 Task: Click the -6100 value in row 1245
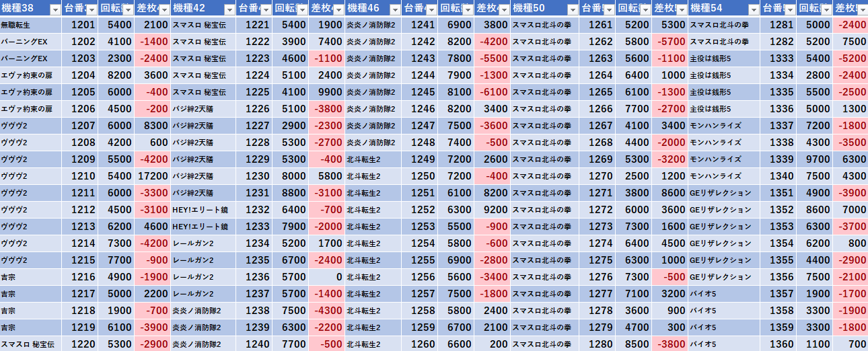492,92
